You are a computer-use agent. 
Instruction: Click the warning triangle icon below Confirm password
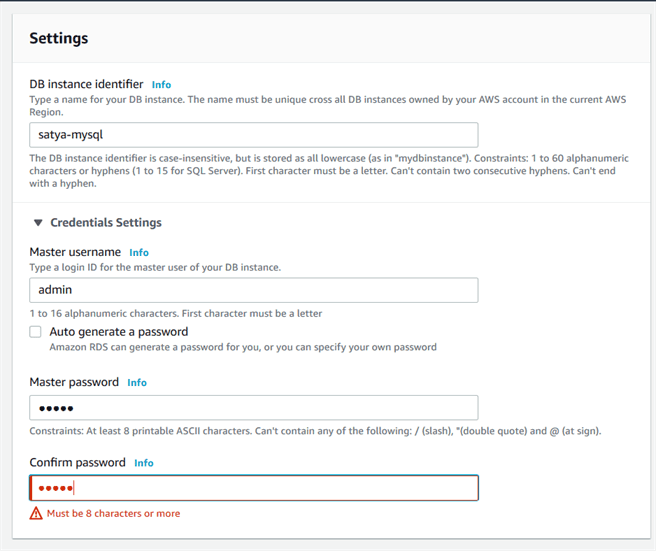(x=36, y=513)
